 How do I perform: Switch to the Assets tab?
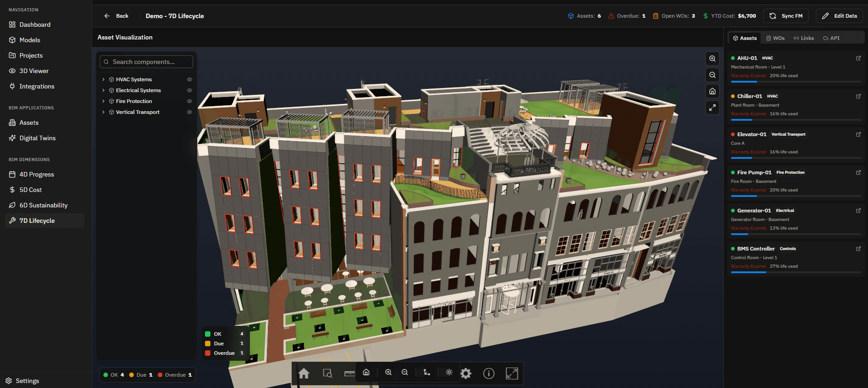[745, 38]
